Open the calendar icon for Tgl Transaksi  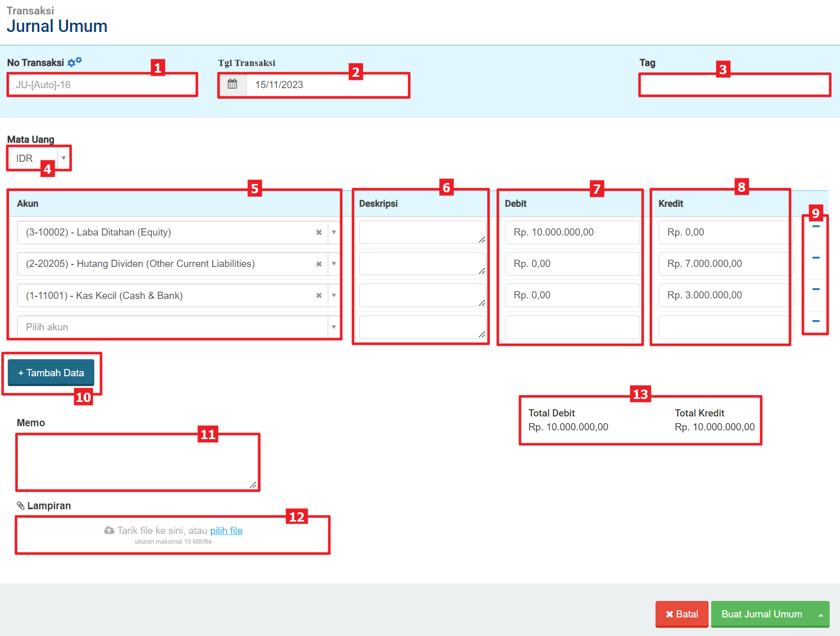pyautogui.click(x=232, y=85)
